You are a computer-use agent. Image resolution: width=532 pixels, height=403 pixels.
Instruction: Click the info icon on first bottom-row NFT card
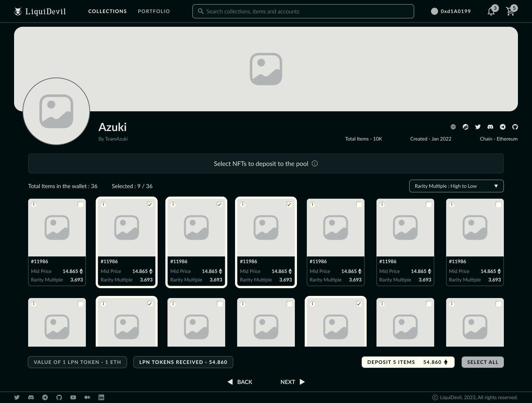(34, 304)
